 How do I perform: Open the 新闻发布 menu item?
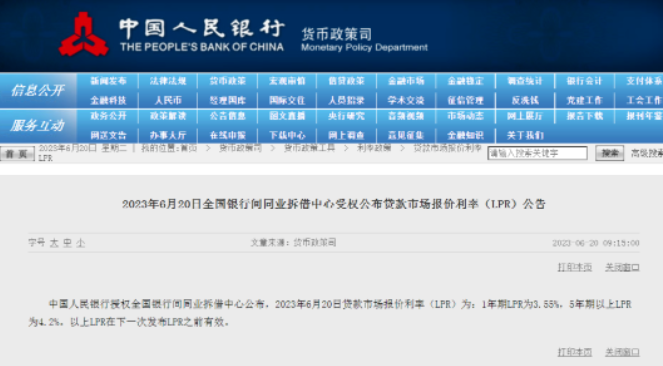click(109, 81)
